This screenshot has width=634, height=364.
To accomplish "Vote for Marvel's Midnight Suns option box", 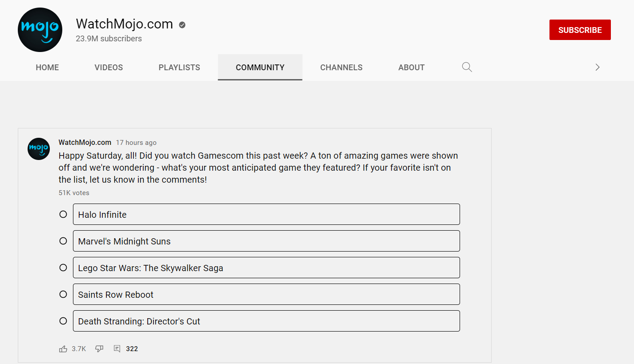I will [x=267, y=241].
